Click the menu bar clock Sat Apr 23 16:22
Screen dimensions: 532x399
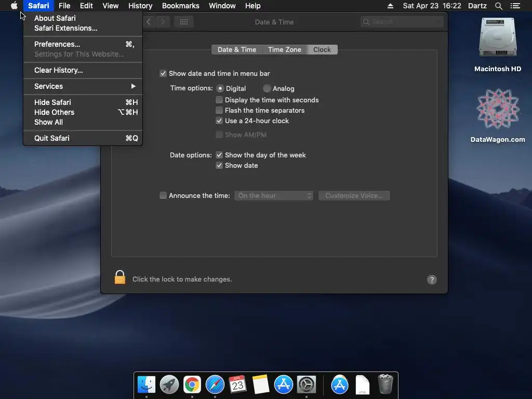[x=432, y=6]
